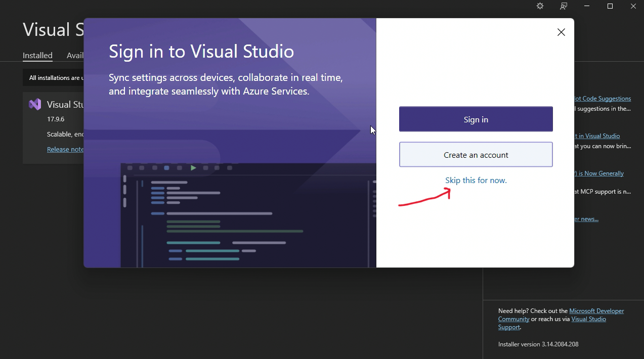
Task: Select the version number 17.9.6
Action: 56,119
